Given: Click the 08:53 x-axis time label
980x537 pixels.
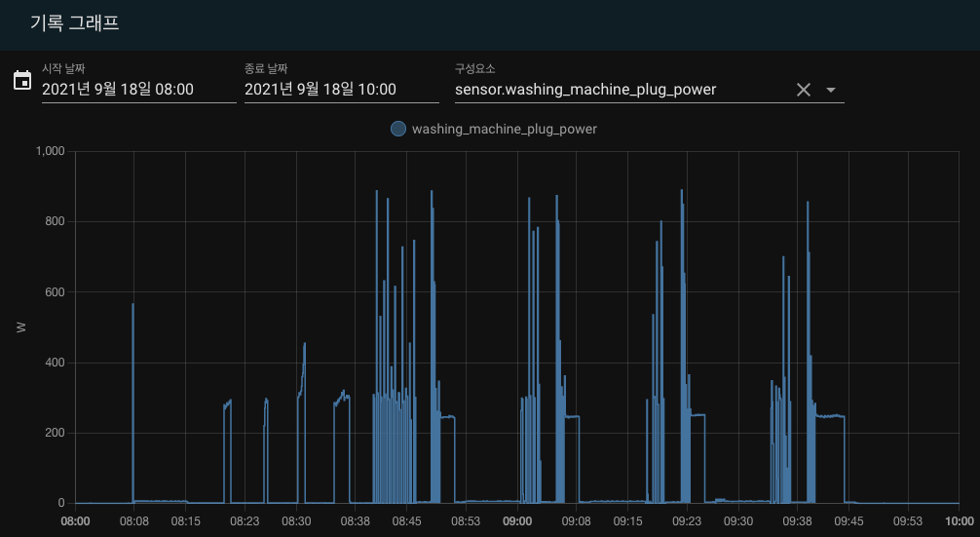Looking at the screenshot, I should coord(466,521).
